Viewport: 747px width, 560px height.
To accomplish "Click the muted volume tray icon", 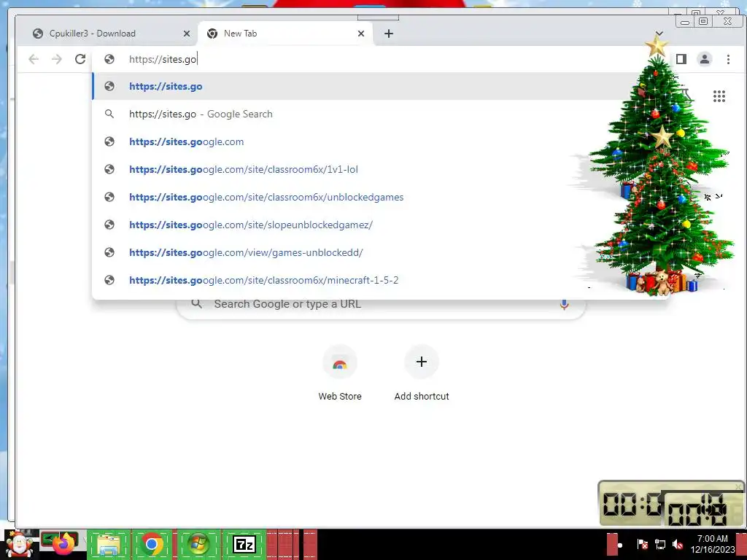I will (x=678, y=544).
